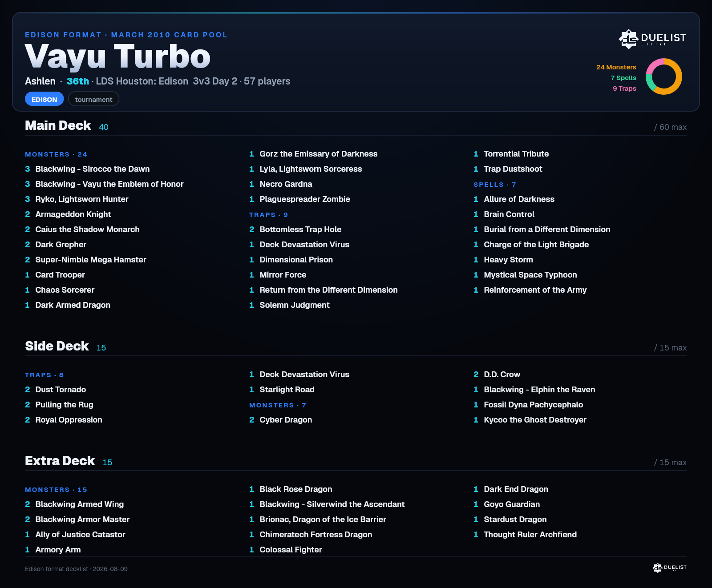The width and height of the screenshot is (712, 588).
Task: Select the tournament tag pill
Action: point(93,99)
